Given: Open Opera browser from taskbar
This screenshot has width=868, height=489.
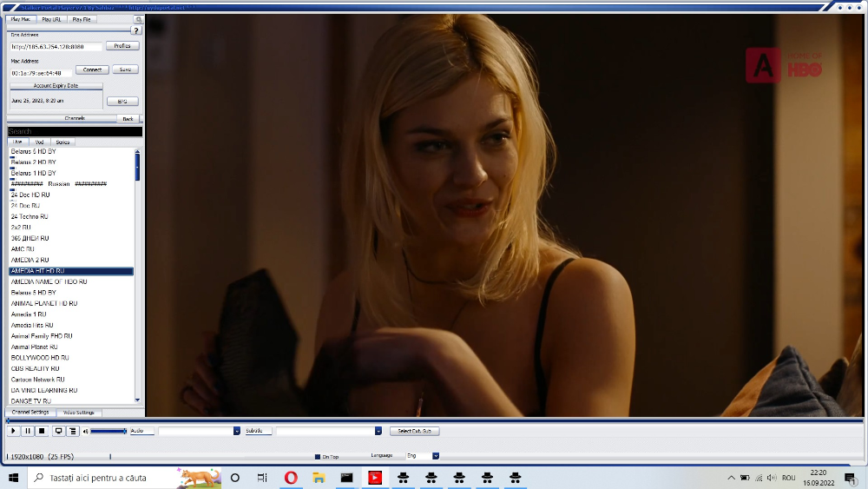Looking at the screenshot, I should pos(291,478).
